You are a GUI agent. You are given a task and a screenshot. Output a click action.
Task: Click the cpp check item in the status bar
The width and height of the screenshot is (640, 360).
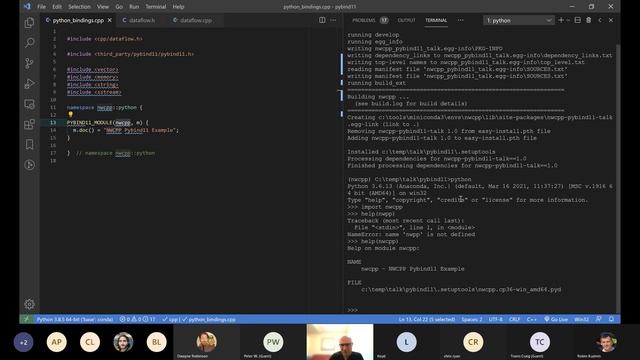170,319
